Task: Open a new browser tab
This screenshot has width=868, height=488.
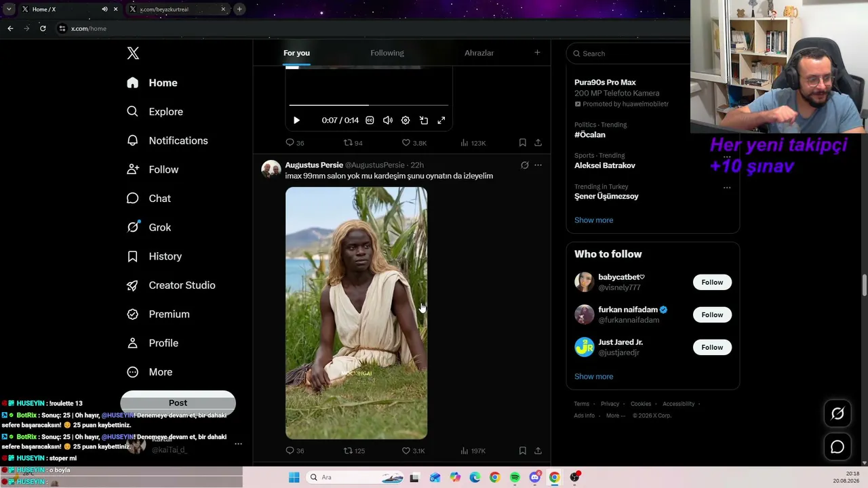Action: (239, 9)
